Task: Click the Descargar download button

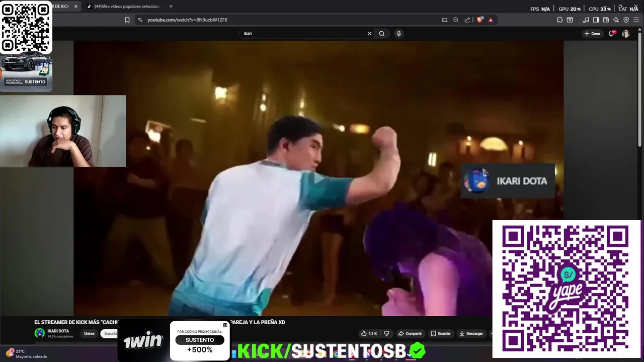Action: [471, 333]
